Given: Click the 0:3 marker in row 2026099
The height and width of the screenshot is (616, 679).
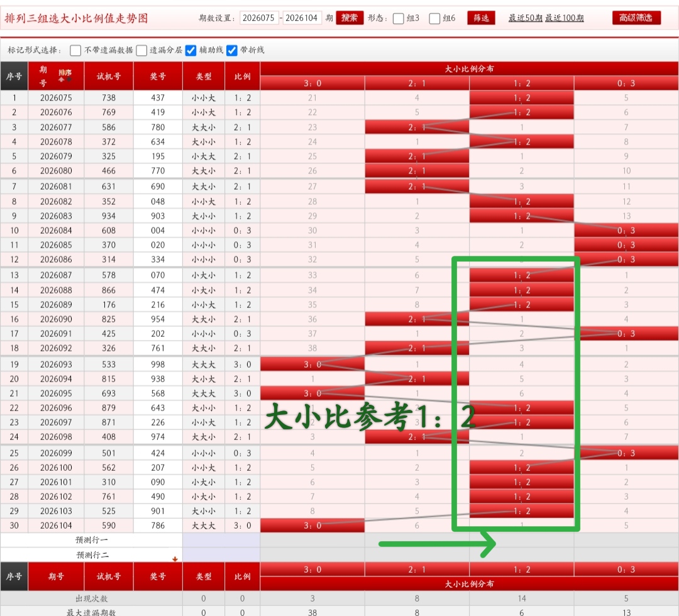Looking at the screenshot, I should 626,453.
